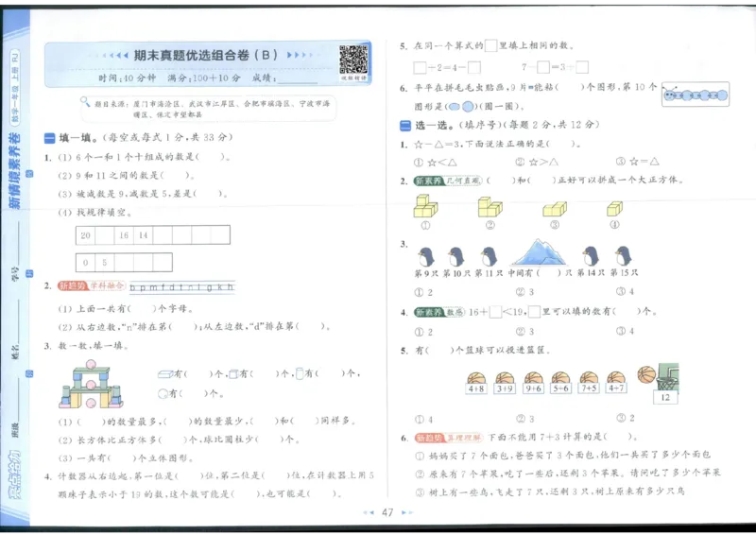Click page number 47
Image resolution: width=756 pixels, height=535 pixels.
387,512
